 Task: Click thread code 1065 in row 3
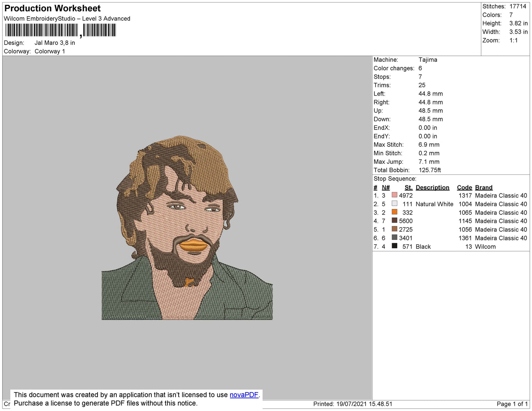coord(465,212)
